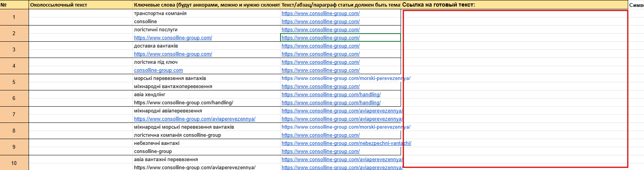Viewport: 644px width, 170px height.
Task: Open the link beside 'логістика під ключ'
Action: pos(321,62)
